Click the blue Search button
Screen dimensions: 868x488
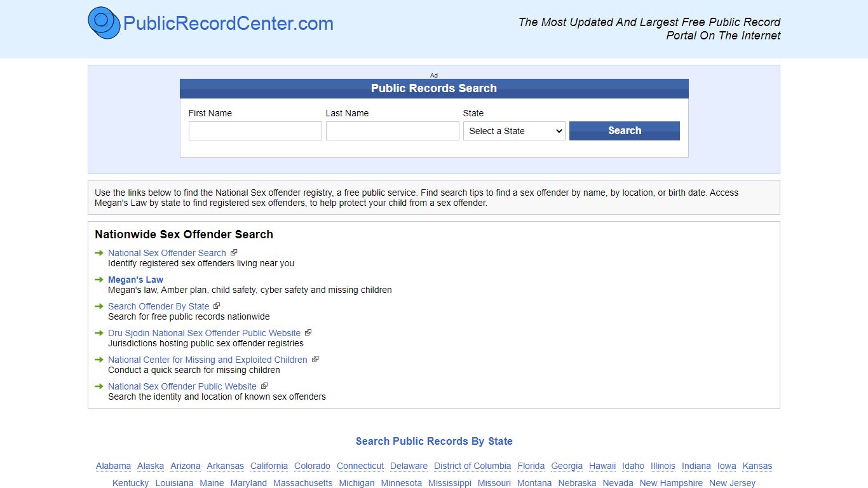(x=625, y=131)
